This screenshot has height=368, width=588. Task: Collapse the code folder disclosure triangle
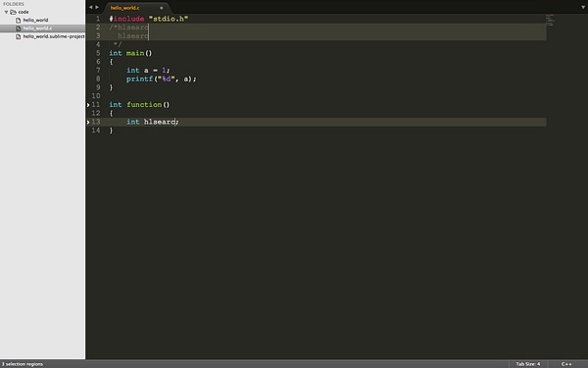(6, 12)
